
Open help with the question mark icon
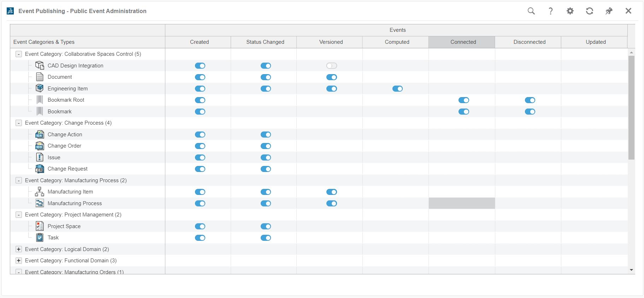click(x=550, y=11)
